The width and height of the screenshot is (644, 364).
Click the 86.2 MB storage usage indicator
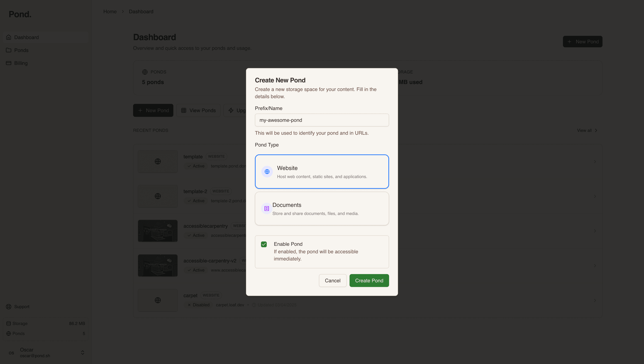click(77, 323)
